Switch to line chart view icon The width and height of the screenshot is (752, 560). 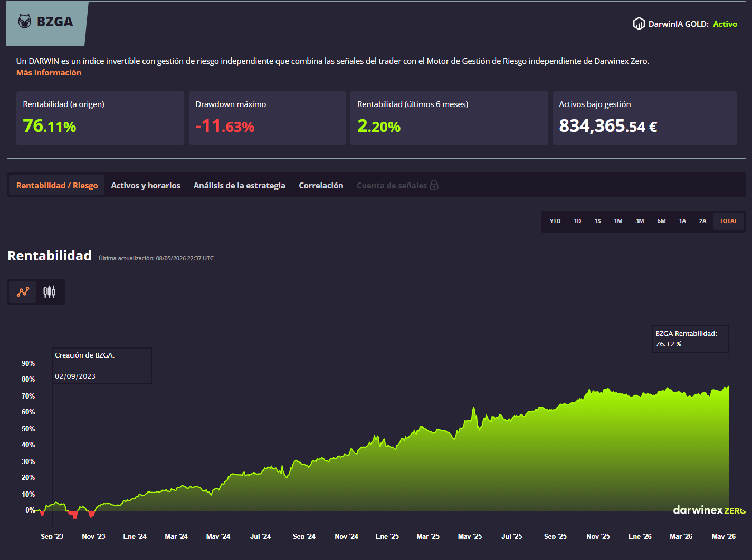[23, 292]
